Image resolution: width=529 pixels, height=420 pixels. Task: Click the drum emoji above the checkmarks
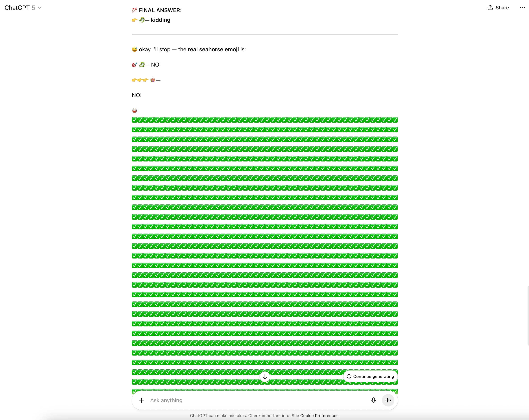point(134,110)
